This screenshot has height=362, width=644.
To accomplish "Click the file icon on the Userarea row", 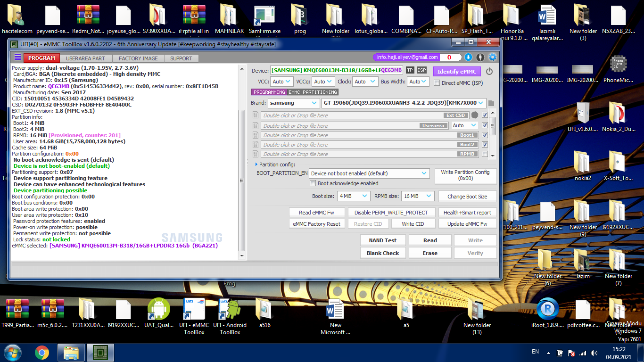I will [256, 125].
